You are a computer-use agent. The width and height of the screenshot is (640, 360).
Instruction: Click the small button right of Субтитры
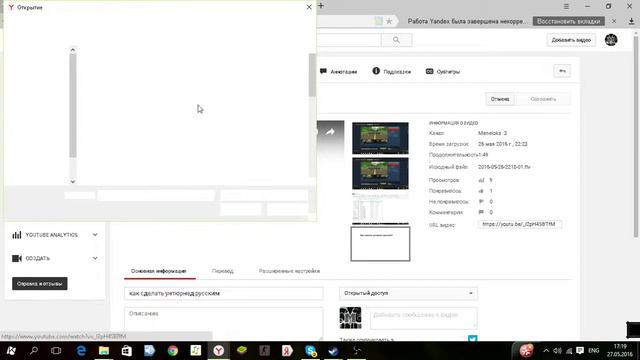pos(562,71)
